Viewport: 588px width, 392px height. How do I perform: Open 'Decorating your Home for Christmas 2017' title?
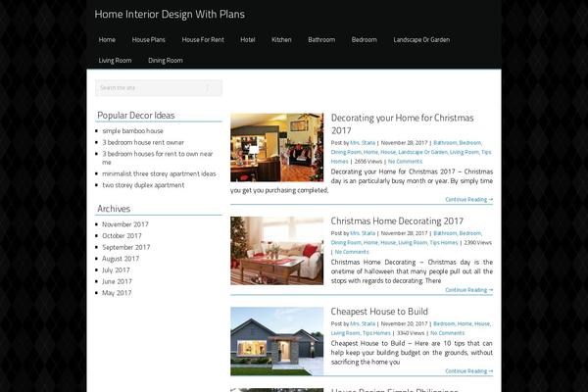(x=402, y=124)
